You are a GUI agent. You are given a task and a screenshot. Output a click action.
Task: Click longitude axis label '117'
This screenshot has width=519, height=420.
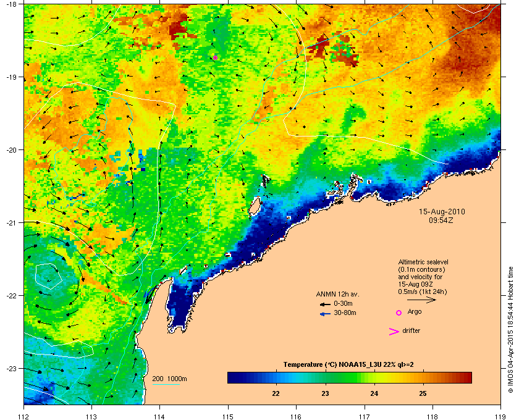click(365, 416)
